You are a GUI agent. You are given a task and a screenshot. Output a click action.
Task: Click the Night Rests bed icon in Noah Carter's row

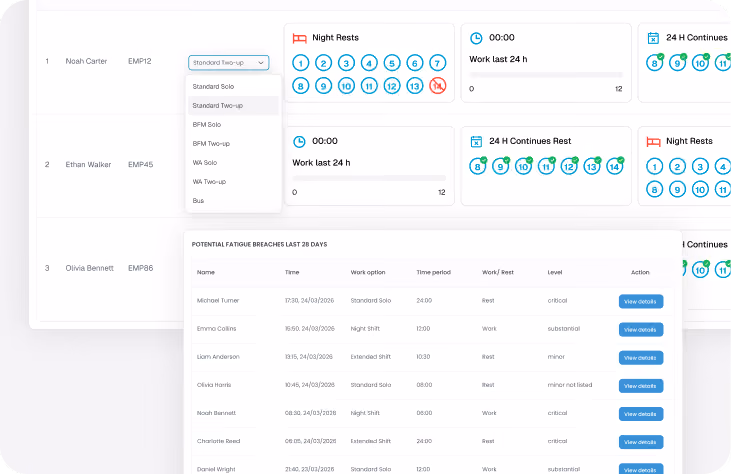[x=299, y=38]
